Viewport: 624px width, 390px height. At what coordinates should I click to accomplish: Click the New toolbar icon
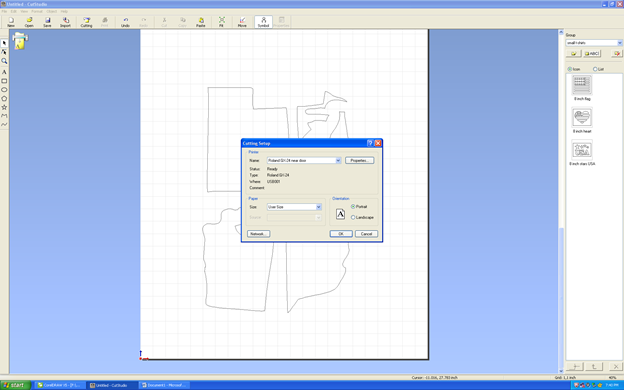click(11, 22)
